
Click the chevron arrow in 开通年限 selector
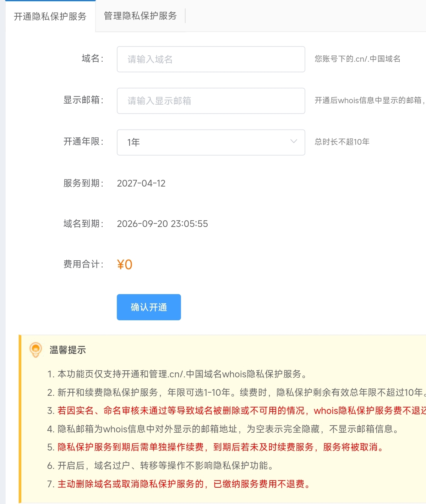pos(294,142)
